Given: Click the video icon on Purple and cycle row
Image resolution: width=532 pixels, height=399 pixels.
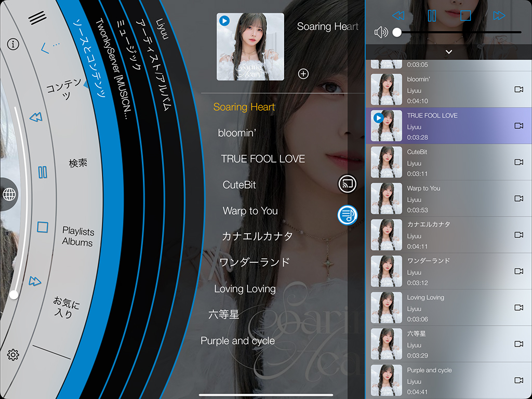Looking at the screenshot, I should [x=519, y=380].
